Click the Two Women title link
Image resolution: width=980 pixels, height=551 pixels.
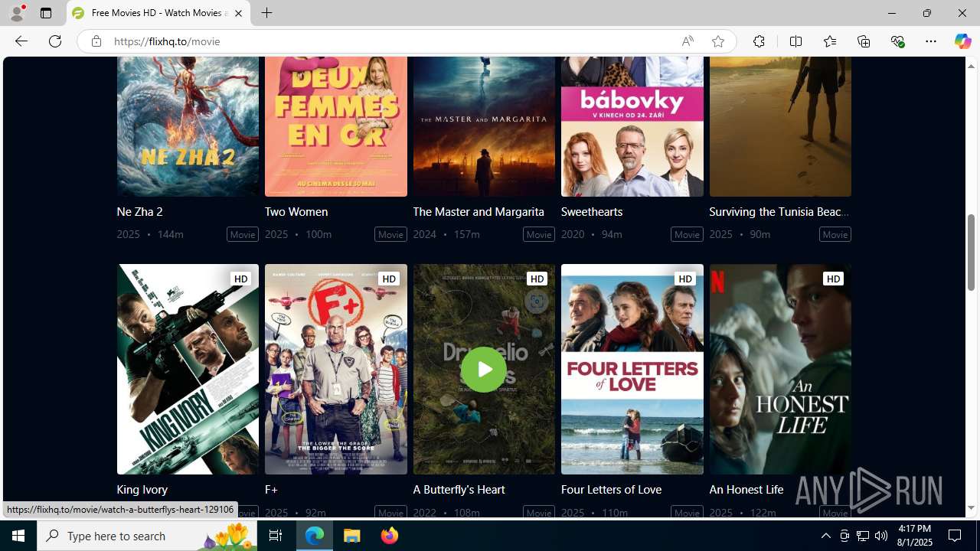tap(296, 211)
